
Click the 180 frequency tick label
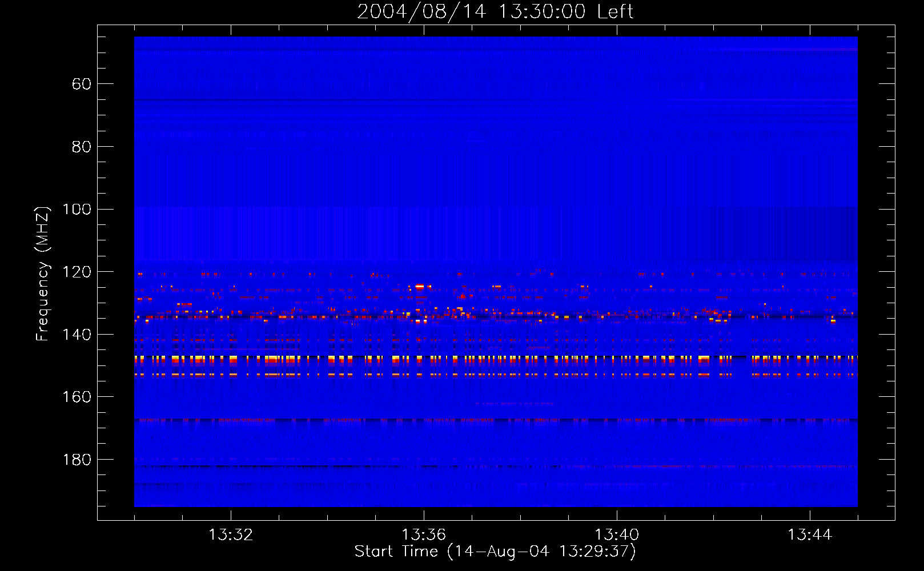[x=77, y=460]
